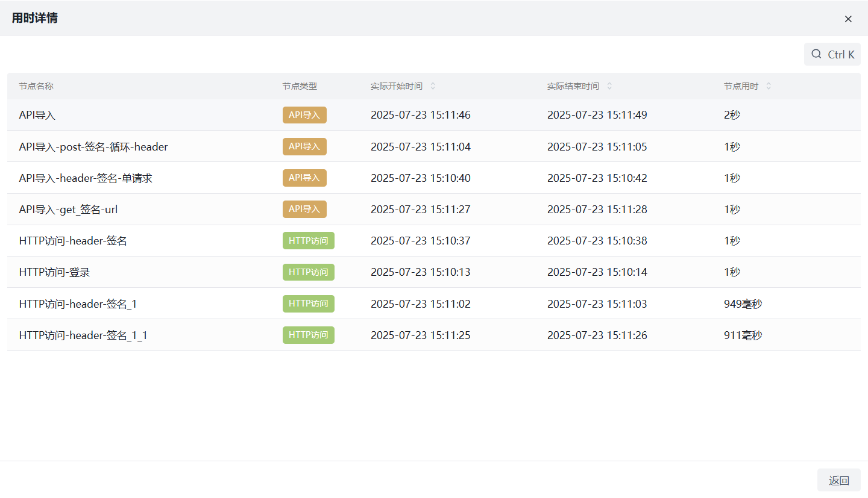Image resolution: width=868 pixels, height=498 pixels.
Task: Click the 949毫秒 duration cell
Action: pos(743,303)
